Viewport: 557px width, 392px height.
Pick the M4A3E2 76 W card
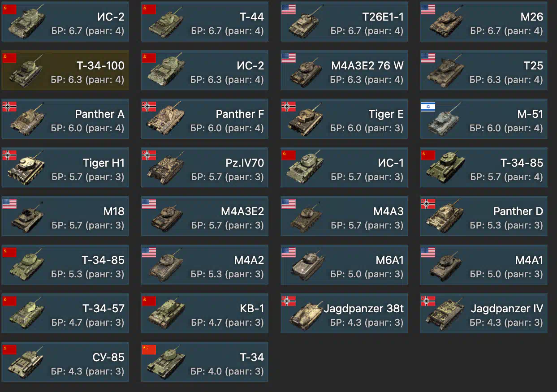pyautogui.click(x=344, y=70)
